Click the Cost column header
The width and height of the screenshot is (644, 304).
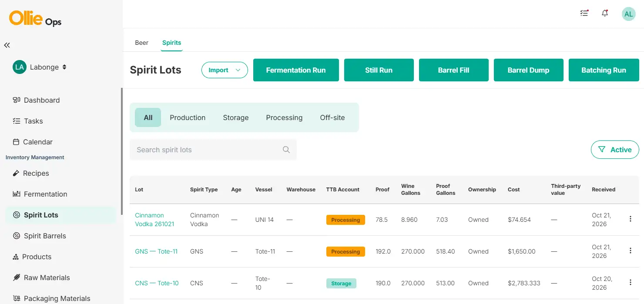click(514, 190)
